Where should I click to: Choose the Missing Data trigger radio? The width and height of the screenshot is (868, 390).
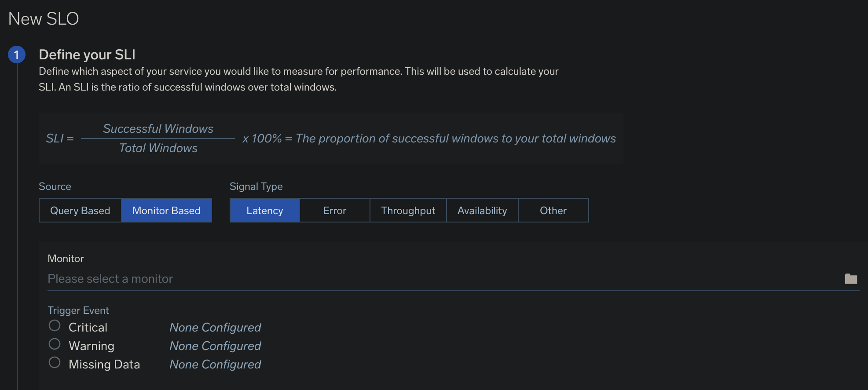pos(55,363)
